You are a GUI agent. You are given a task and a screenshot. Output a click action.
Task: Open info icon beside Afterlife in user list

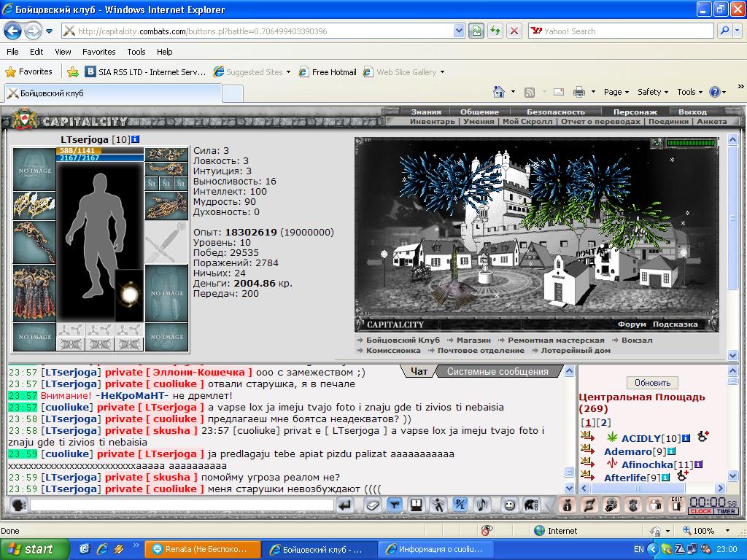click(x=665, y=477)
